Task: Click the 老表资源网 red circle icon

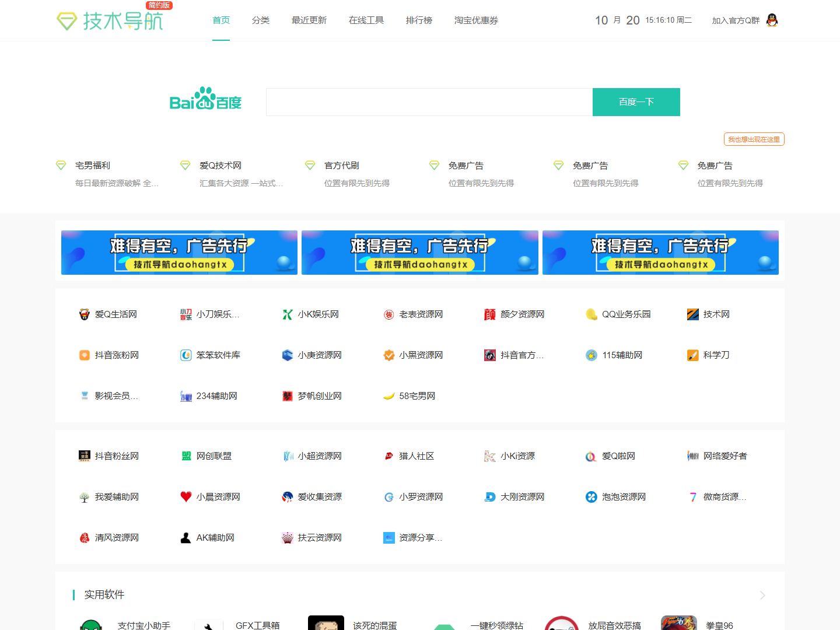Action: [389, 314]
